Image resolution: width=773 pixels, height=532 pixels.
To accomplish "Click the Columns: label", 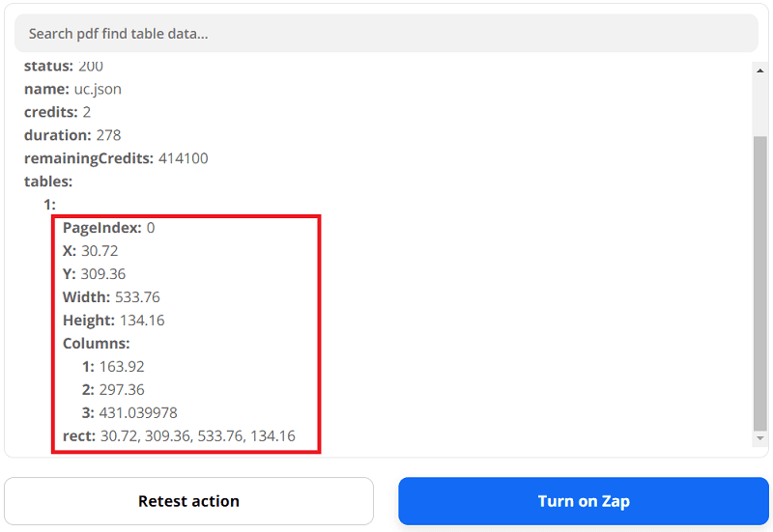I will coord(96,344).
